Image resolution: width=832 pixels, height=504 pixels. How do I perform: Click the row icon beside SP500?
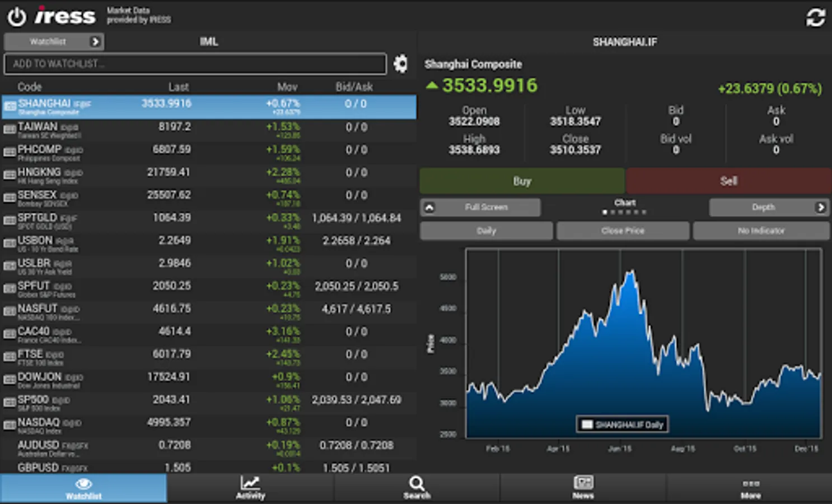(10, 402)
